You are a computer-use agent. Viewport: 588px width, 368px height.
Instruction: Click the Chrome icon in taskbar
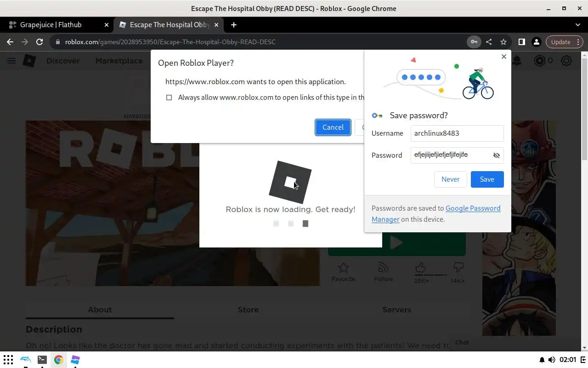click(x=58, y=360)
